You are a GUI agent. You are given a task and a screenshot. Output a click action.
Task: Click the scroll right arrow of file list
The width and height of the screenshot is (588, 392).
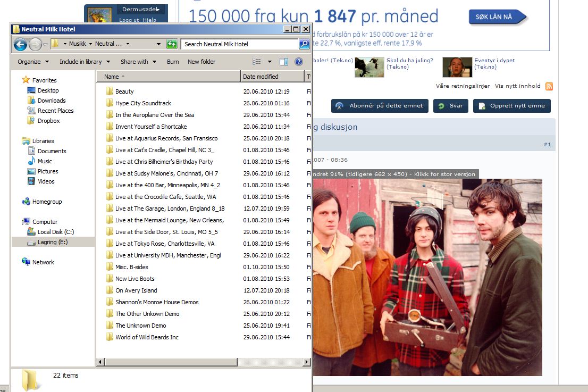(x=307, y=362)
